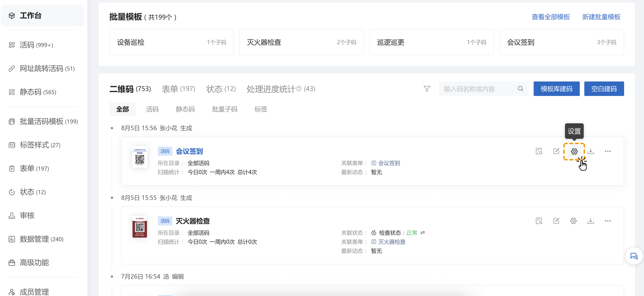Click the switch-status arrows next to 正常

422,233
